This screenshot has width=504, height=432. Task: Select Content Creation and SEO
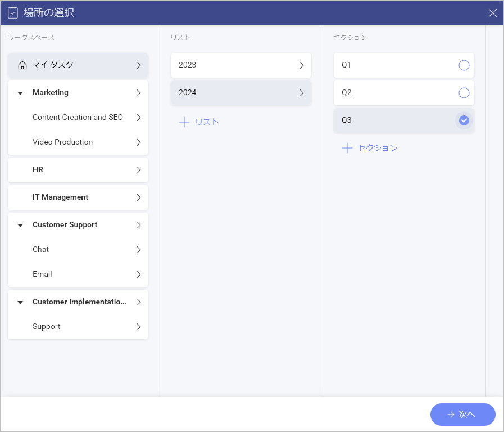tap(78, 118)
